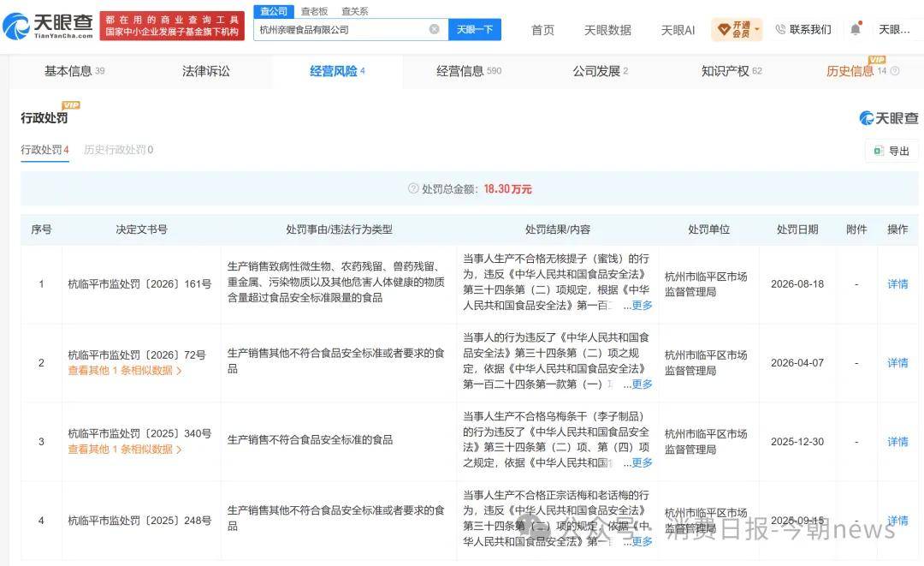Open the 开通会员 dropdown arrow

[x=756, y=29]
